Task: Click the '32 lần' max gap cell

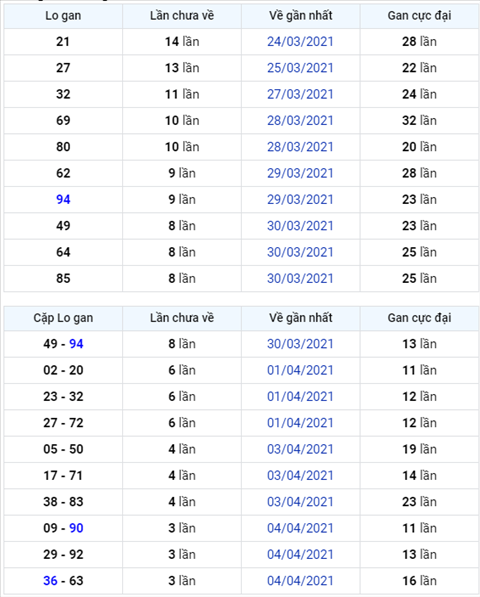Action: tap(419, 120)
